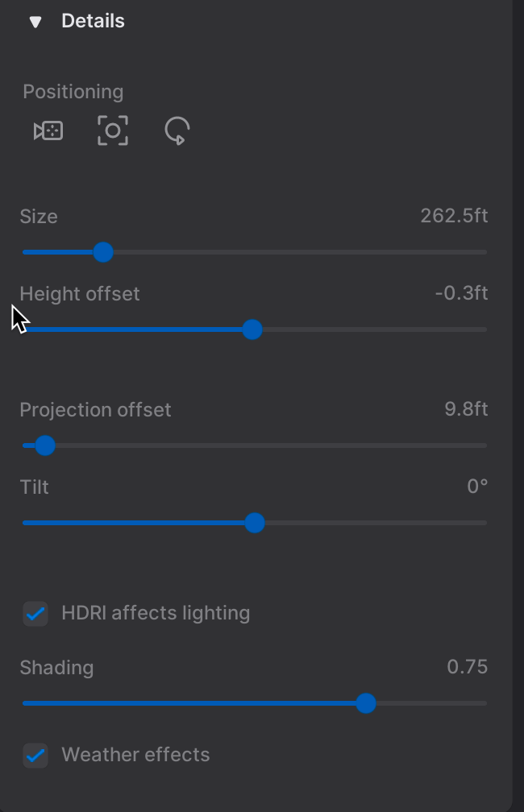Click the Details section header text
Image resolution: width=524 pixels, height=812 pixels.
pyautogui.click(x=93, y=21)
